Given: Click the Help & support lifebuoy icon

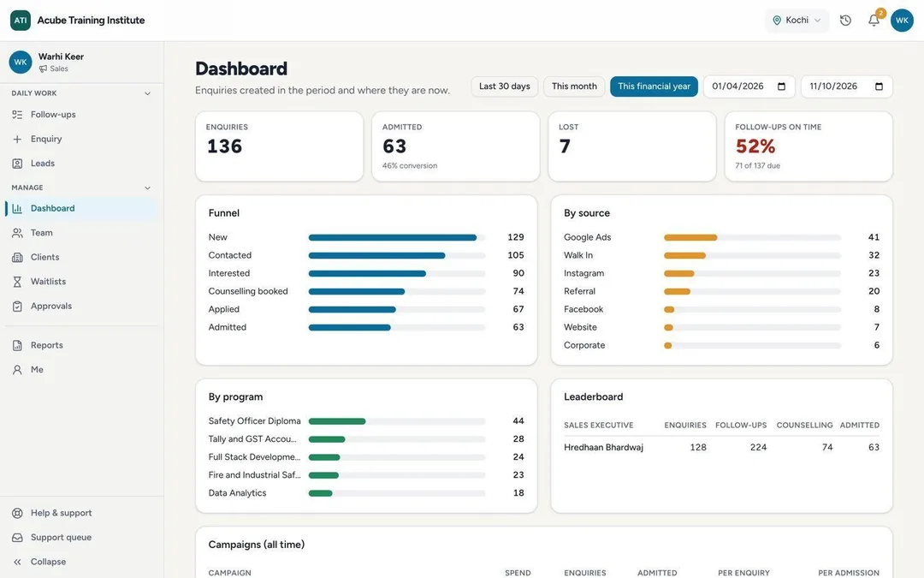Looking at the screenshot, I should click(x=17, y=513).
